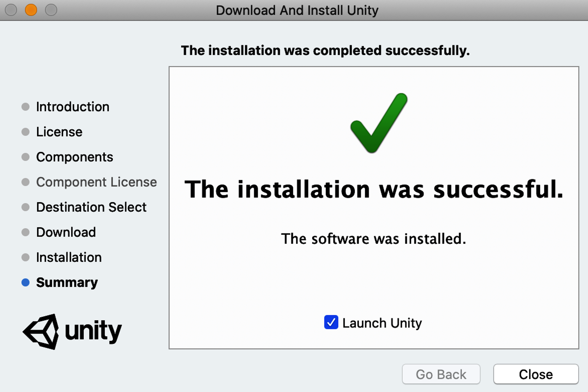Click the Unity cube logo icon

41,332
